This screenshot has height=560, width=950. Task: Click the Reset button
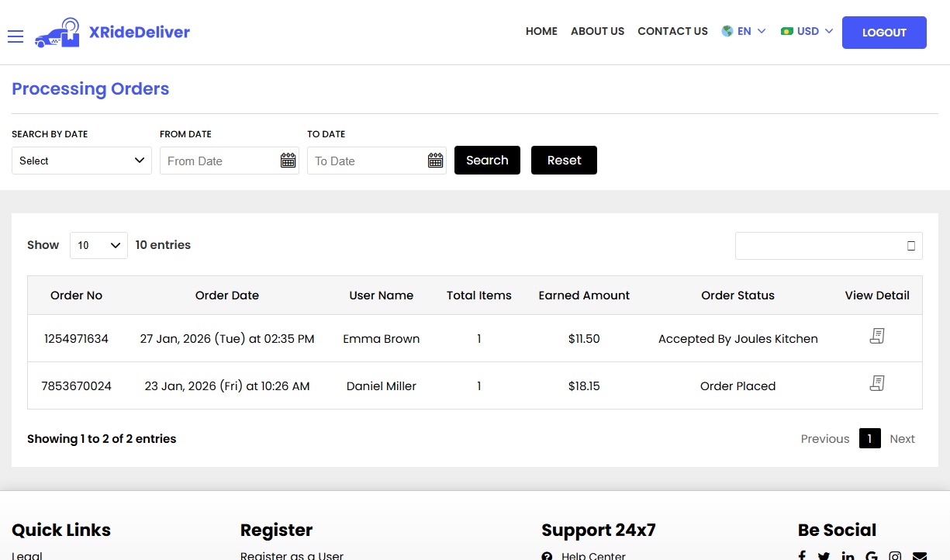point(564,160)
